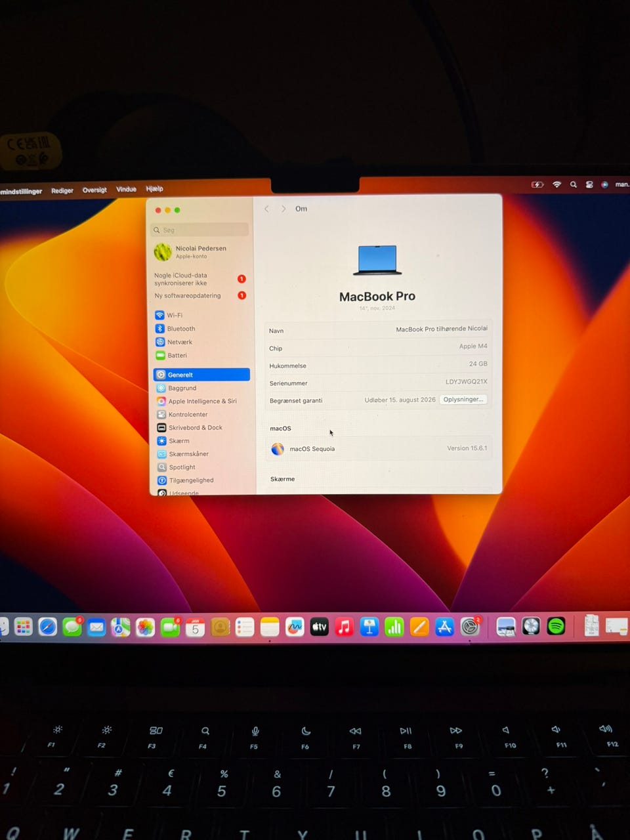
Task: Open Notes from the Dock
Action: tap(270, 627)
